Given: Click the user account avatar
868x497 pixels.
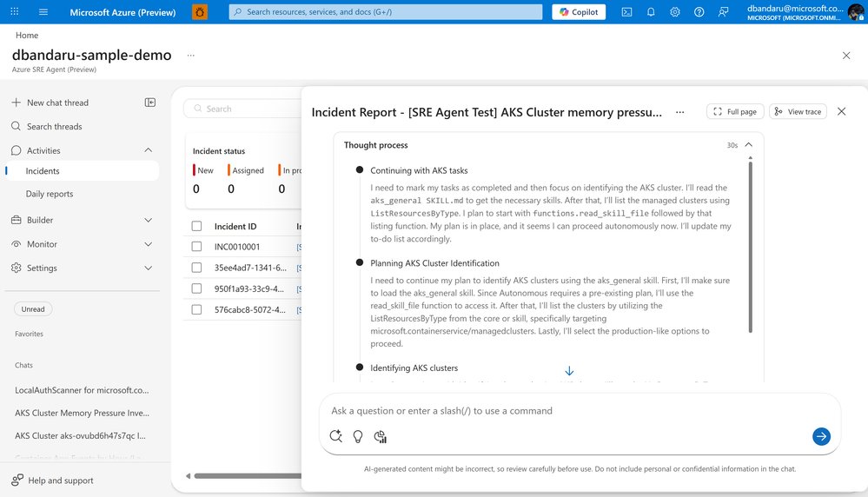Looking at the screenshot, I should coord(856,11).
